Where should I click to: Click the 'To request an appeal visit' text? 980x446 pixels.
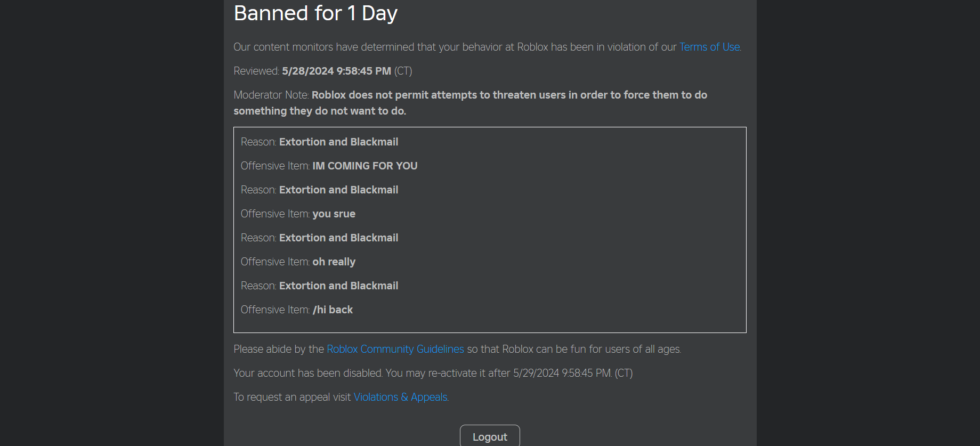tap(292, 397)
